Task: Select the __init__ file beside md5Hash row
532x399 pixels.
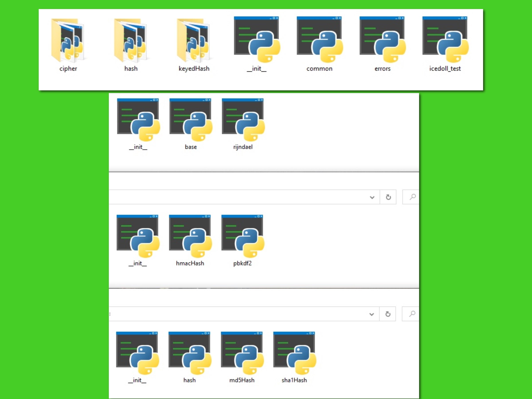Action: pyautogui.click(x=137, y=353)
